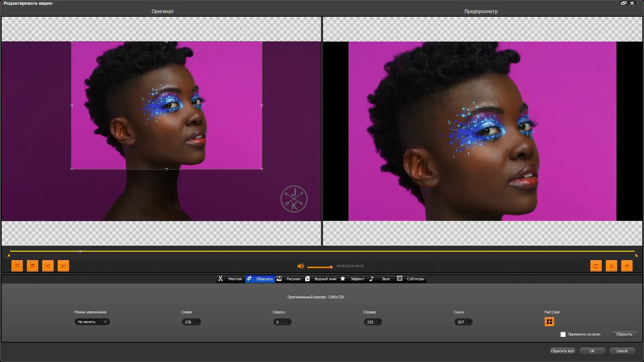Open the Pad Color picker
Image resolution: width=644 pixels, height=362 pixels.
549,322
